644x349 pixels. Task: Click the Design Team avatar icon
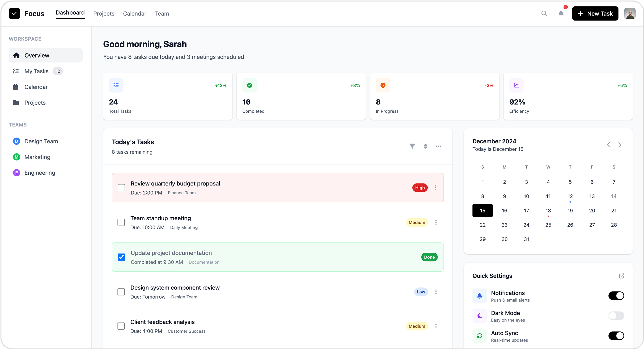(16, 141)
